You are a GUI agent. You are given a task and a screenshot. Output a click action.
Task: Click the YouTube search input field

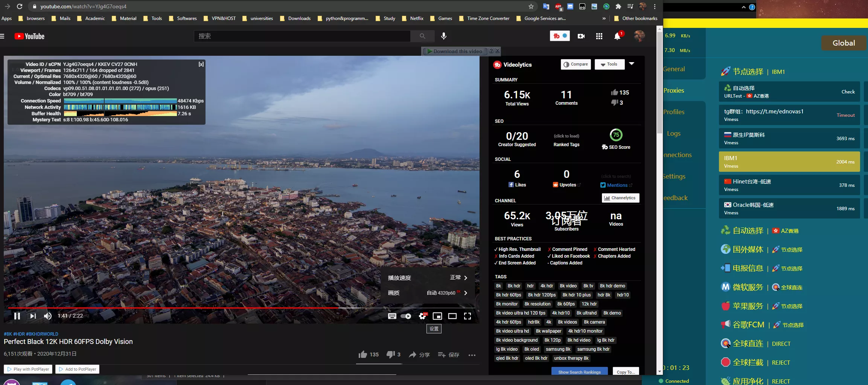(x=302, y=36)
